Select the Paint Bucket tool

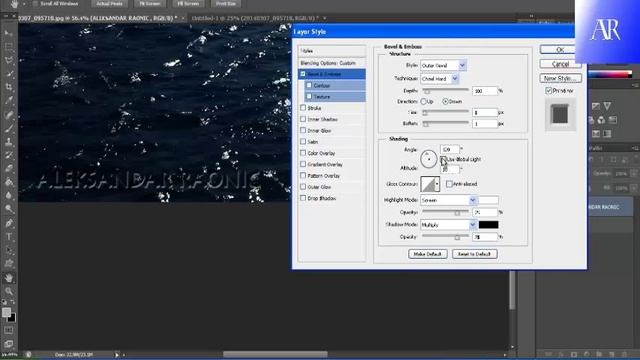click(x=9, y=182)
